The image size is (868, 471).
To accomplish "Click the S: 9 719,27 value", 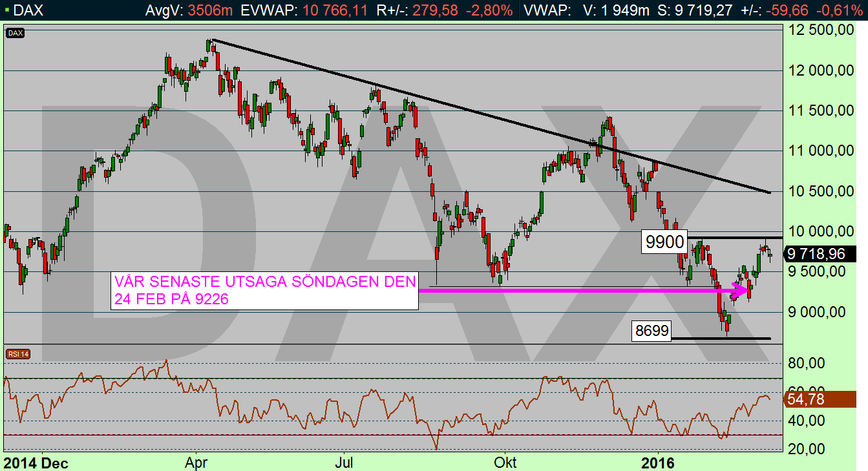I will pos(695,10).
